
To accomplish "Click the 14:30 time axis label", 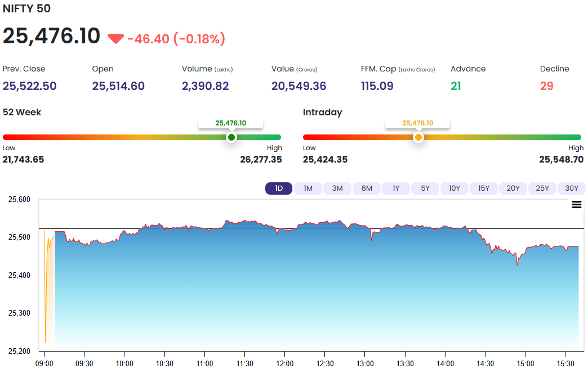I will [x=485, y=363].
